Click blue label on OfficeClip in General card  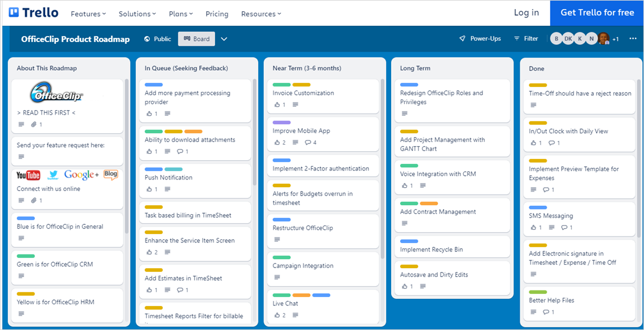tap(25, 218)
